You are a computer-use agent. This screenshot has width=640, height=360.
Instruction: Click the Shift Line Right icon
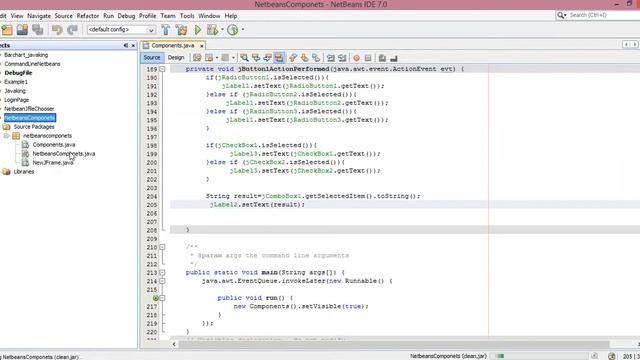342,58
